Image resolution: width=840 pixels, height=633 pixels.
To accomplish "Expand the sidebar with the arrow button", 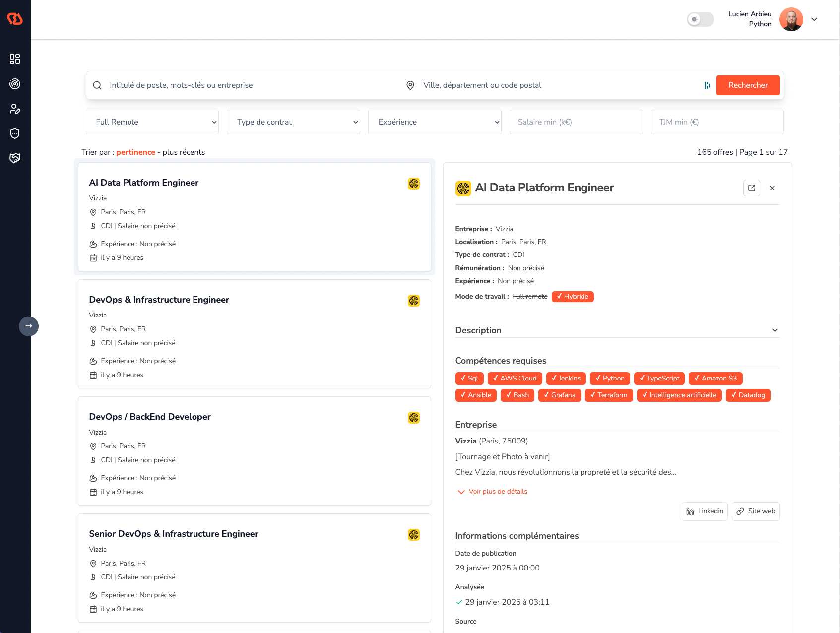I will (29, 326).
